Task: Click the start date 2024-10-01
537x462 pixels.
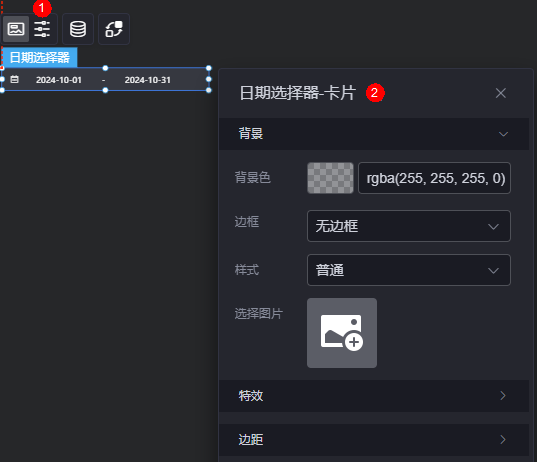Action: [59, 80]
